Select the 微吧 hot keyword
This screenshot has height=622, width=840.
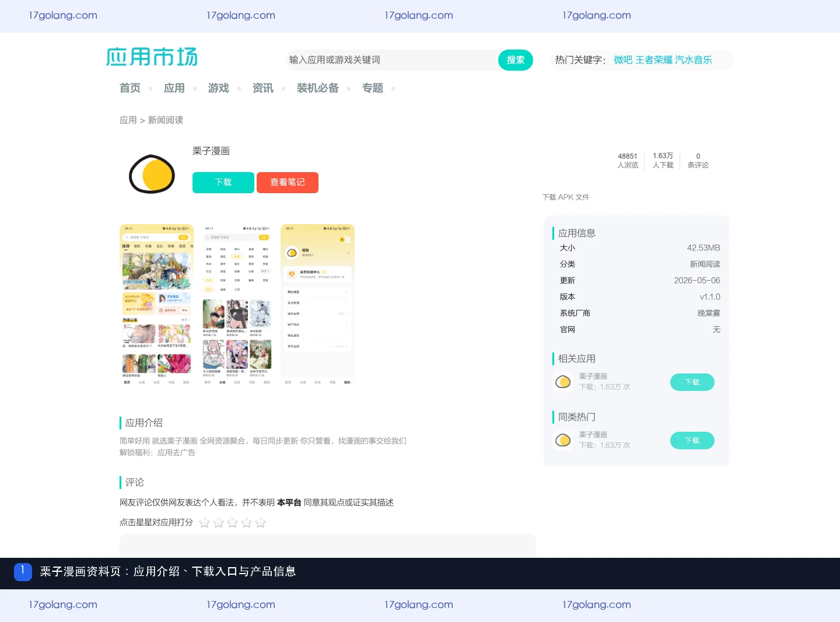tap(623, 60)
